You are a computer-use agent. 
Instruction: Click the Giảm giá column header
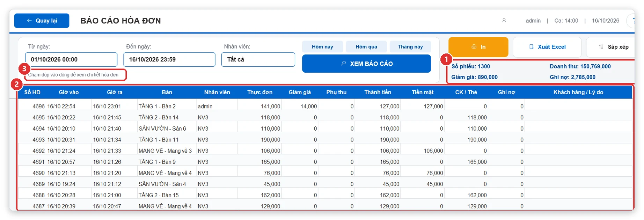pos(300,92)
